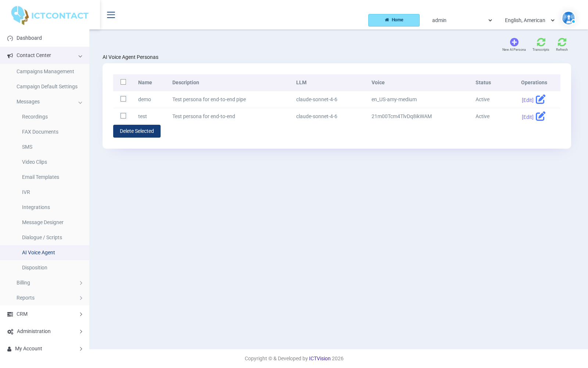Click voice cell 21m00Tcm4TlvDq8ikWAM
Image resolution: width=588 pixels, height=368 pixels.
tap(402, 116)
